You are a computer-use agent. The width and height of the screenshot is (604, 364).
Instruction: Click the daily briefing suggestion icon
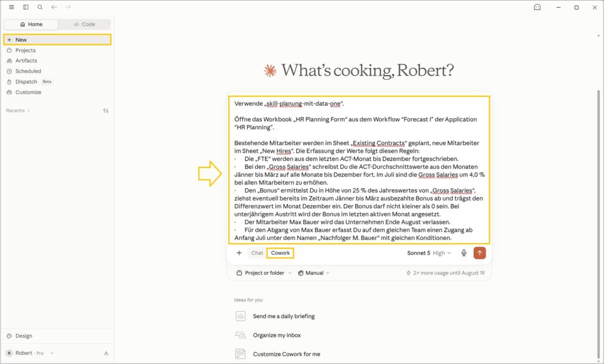pos(241,316)
